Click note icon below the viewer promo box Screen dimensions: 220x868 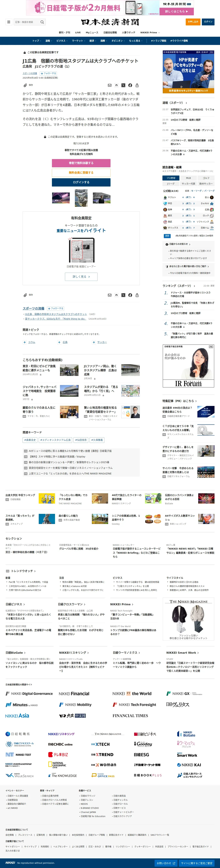click(116, 295)
